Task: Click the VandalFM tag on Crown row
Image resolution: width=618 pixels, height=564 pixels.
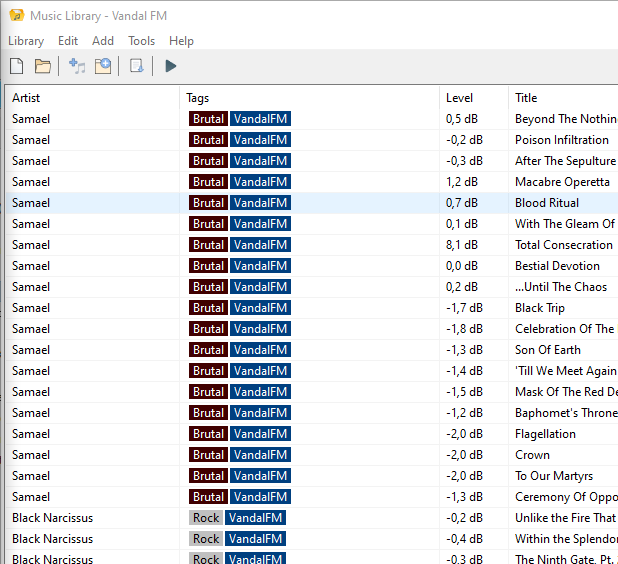Action: point(261,455)
